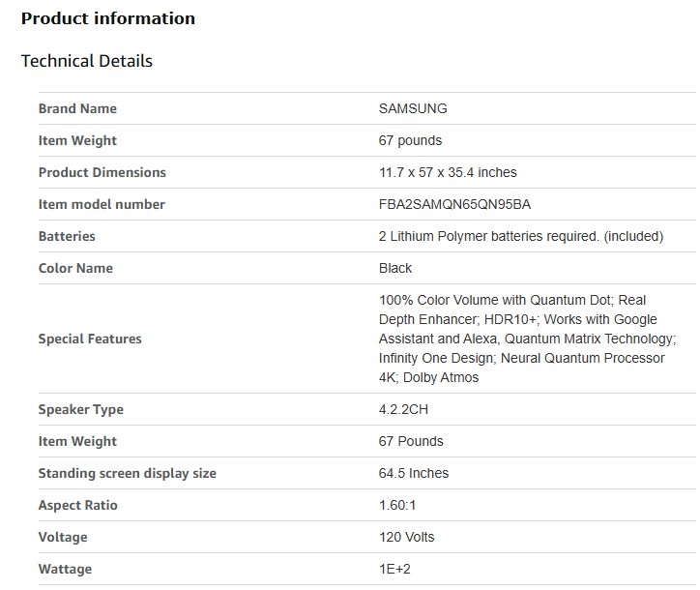The image size is (700, 590).
Task: Select the Speaker Type label
Action: point(80,409)
